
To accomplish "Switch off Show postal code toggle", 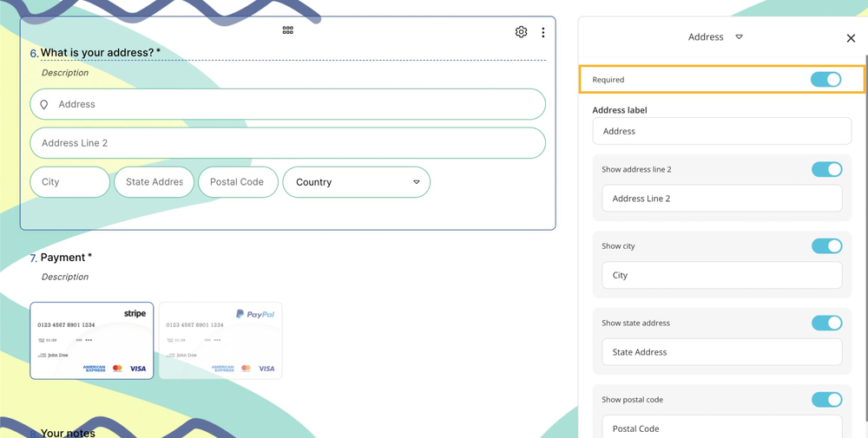I will tap(826, 400).
